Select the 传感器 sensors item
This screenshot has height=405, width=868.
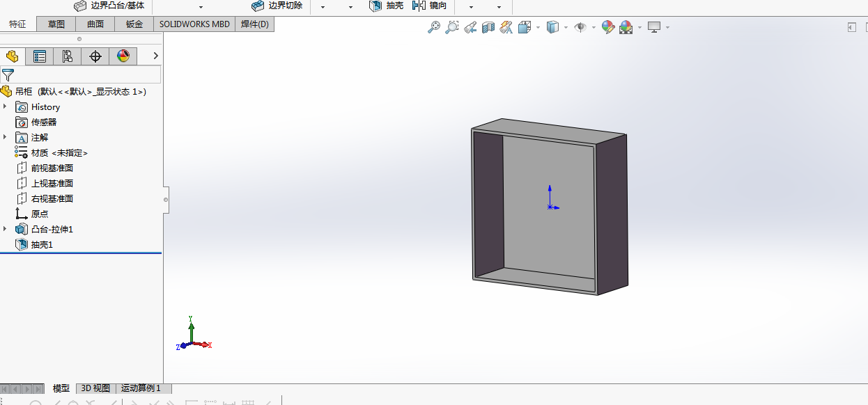pos(36,122)
